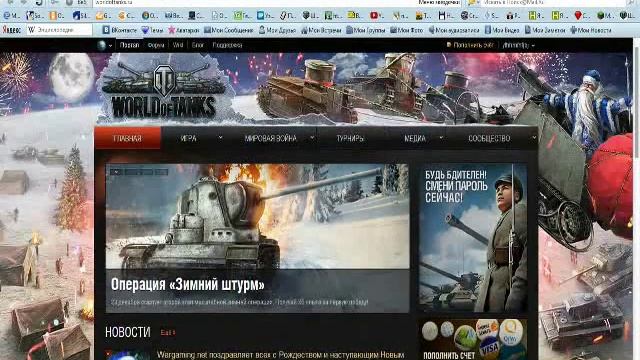The image size is (640, 360).
Task: Click the Портал link in top bar
Action: coord(129,45)
